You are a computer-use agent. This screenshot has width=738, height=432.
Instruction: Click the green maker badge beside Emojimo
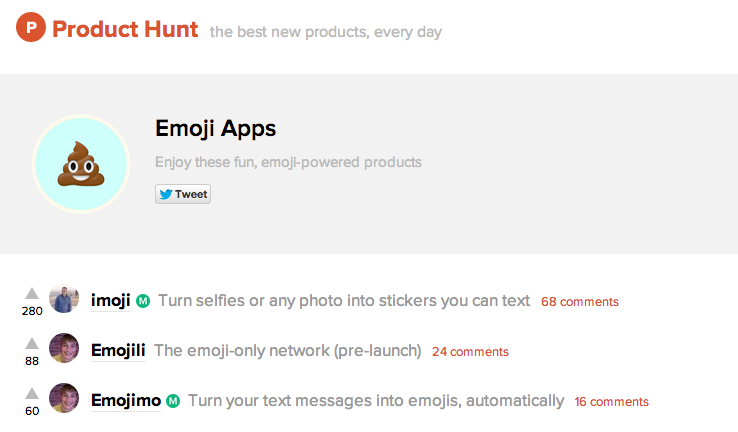click(x=173, y=401)
